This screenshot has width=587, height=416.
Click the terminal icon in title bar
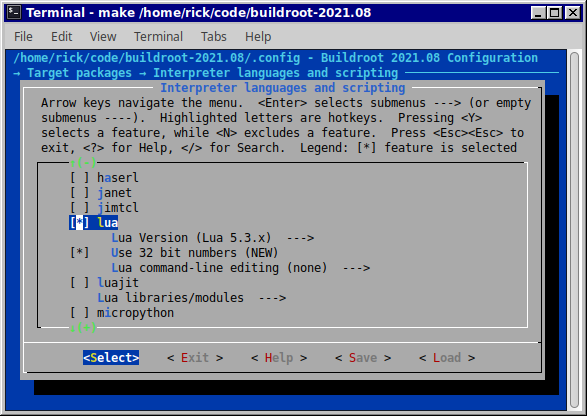(14, 13)
